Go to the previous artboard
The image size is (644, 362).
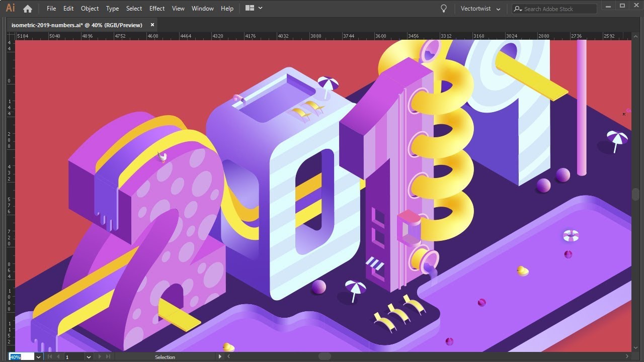click(58, 357)
